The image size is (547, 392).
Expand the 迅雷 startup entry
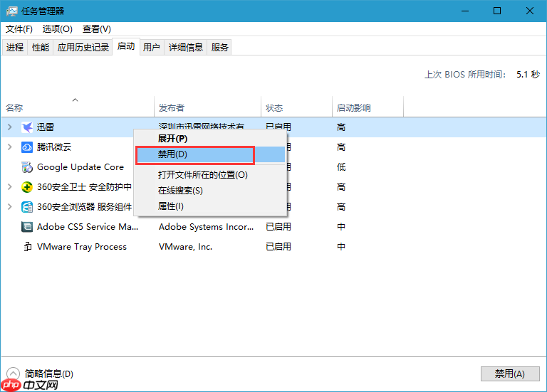pyautogui.click(x=10, y=127)
